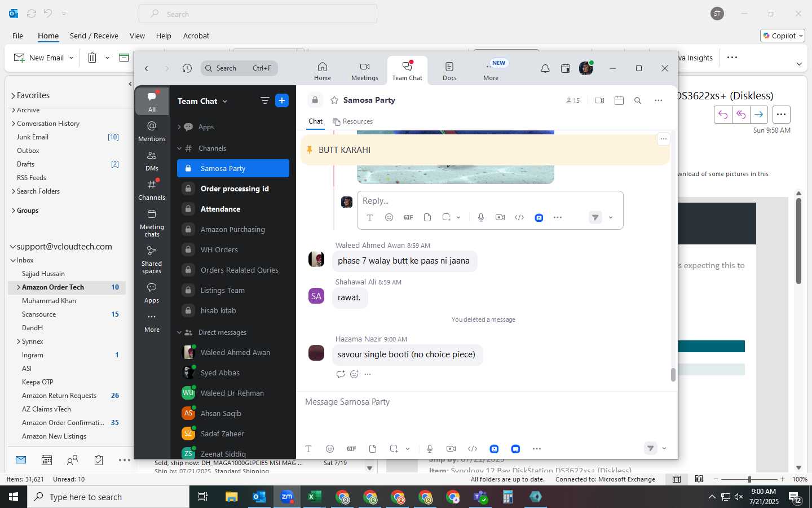The height and width of the screenshot is (508, 812).
Task: Open Meeting chats in sidebar
Action: pyautogui.click(x=152, y=223)
